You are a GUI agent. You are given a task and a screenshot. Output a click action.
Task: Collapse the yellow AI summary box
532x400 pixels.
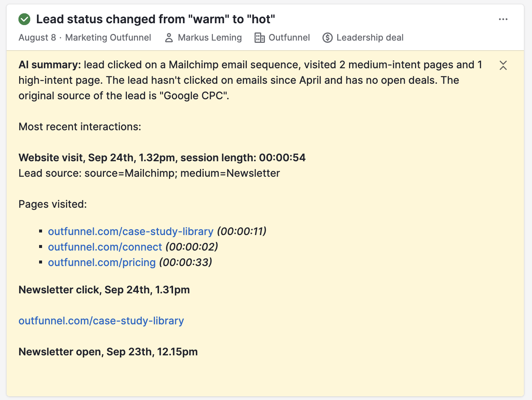tap(504, 66)
